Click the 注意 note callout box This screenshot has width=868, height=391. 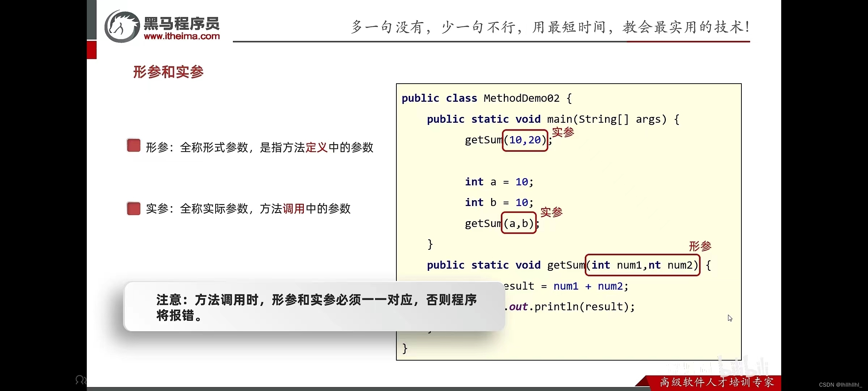click(314, 307)
